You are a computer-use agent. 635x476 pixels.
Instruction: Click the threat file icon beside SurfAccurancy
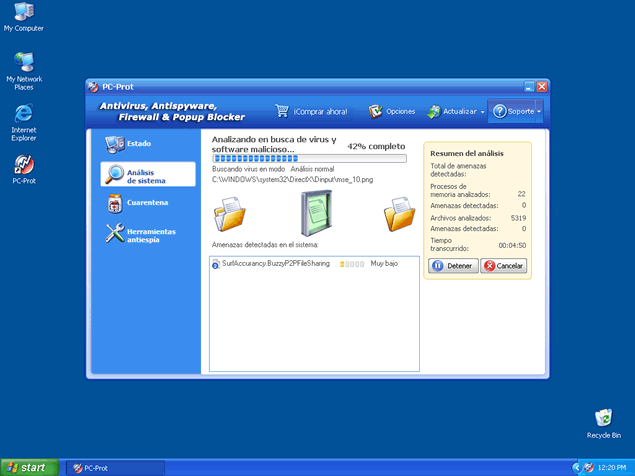pyautogui.click(x=215, y=264)
